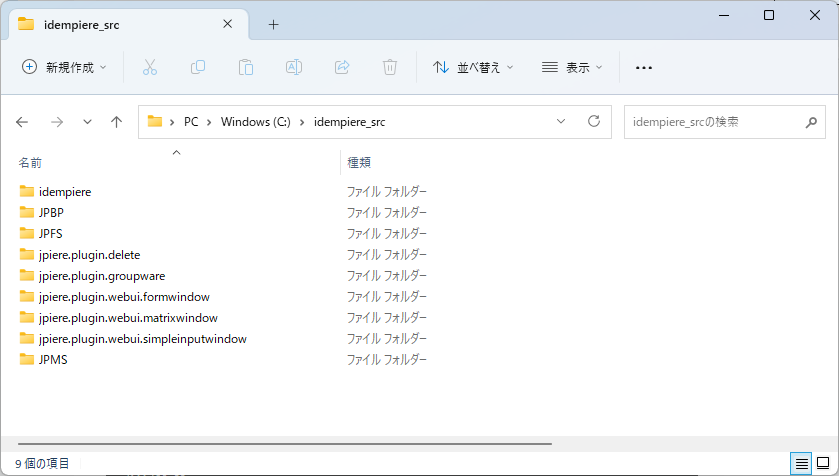Sort by the 種類 column header
Image resolution: width=839 pixels, height=476 pixels.
tap(359, 163)
